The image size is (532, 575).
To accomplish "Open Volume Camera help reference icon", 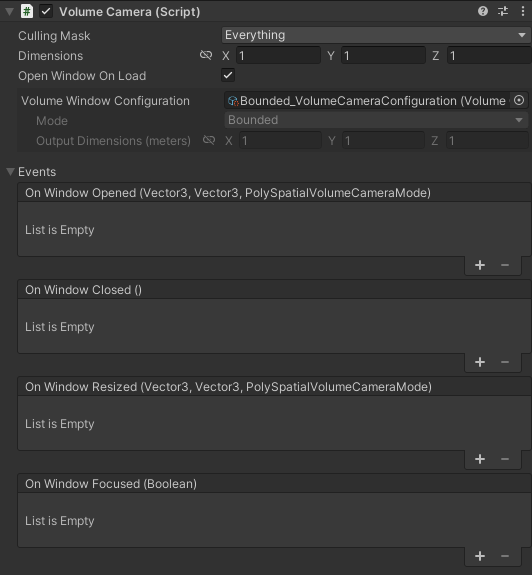I will [483, 11].
